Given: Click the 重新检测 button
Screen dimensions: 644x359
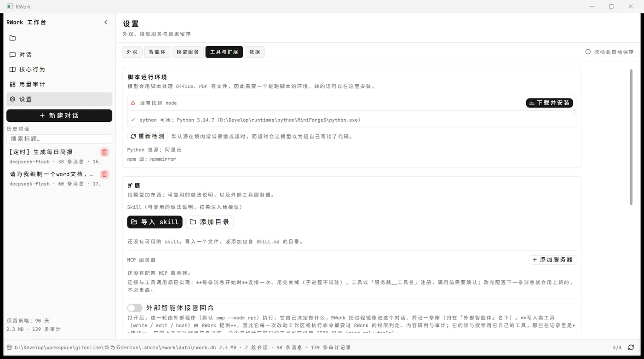Looking at the screenshot, I should [148, 137].
